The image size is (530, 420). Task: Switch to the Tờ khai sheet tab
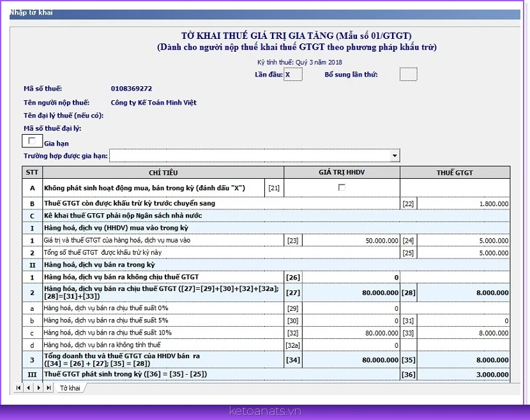70,388
